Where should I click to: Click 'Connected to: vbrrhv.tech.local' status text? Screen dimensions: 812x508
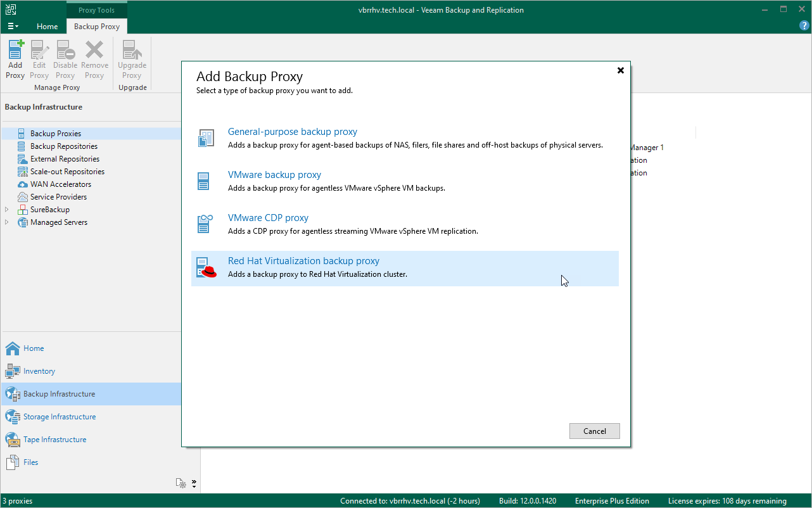(410, 501)
